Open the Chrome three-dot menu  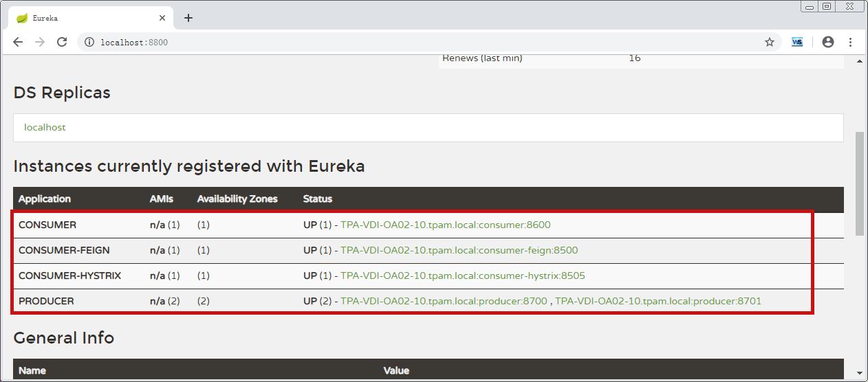[851, 42]
